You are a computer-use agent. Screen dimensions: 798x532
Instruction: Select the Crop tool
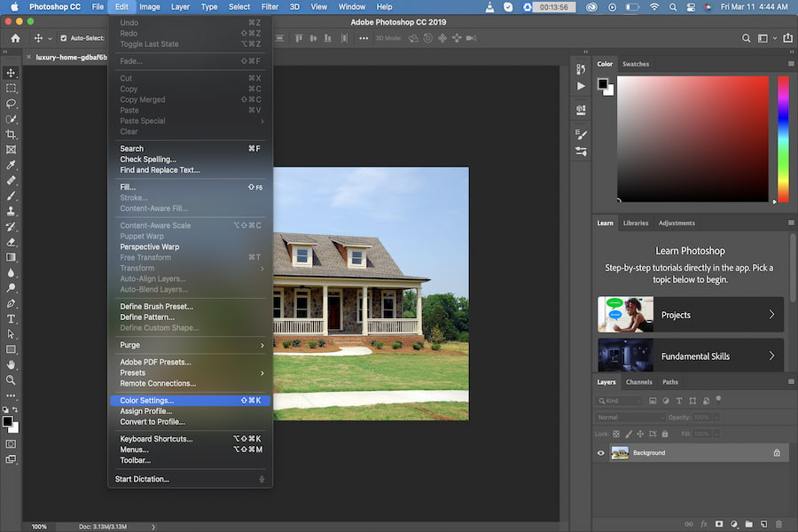pyautogui.click(x=11, y=135)
